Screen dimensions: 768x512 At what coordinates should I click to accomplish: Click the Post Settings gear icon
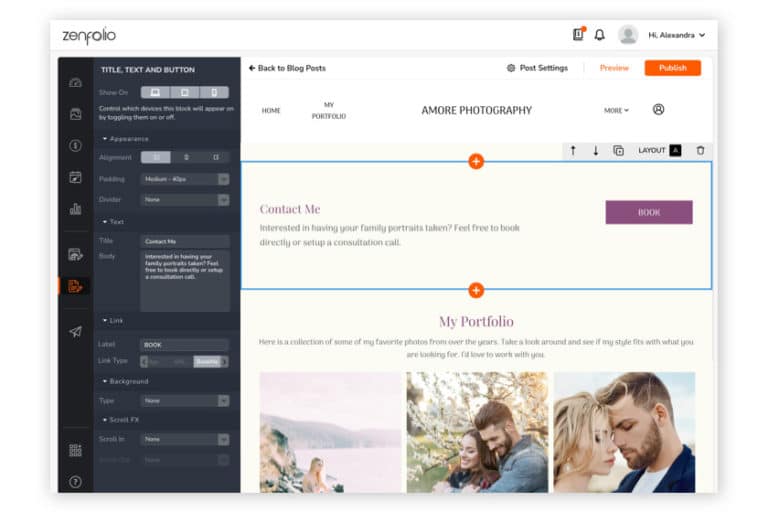click(511, 68)
